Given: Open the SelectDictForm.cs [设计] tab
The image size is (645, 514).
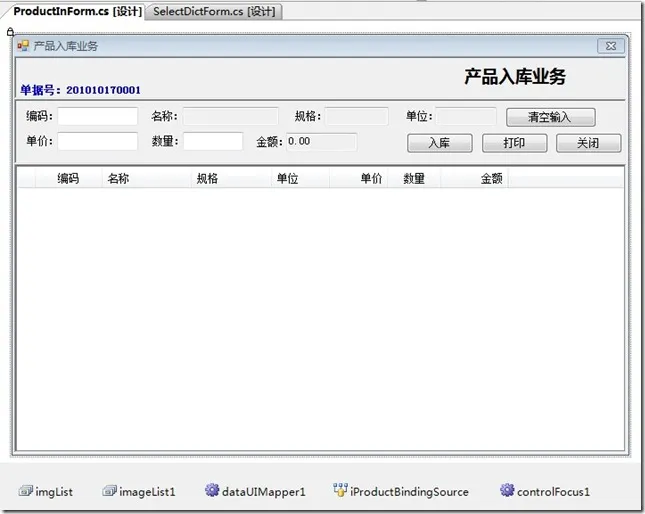Looking at the screenshot, I should [x=214, y=11].
